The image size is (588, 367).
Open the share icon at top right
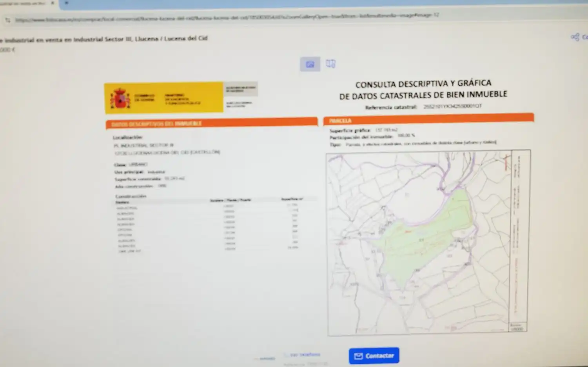click(x=575, y=37)
